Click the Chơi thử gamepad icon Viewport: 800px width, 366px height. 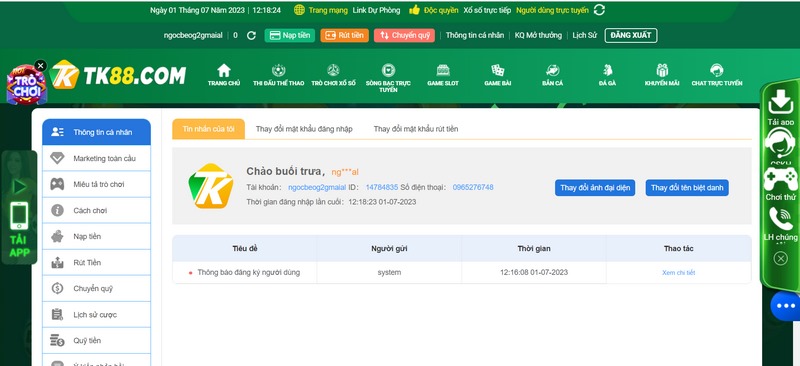(781, 179)
